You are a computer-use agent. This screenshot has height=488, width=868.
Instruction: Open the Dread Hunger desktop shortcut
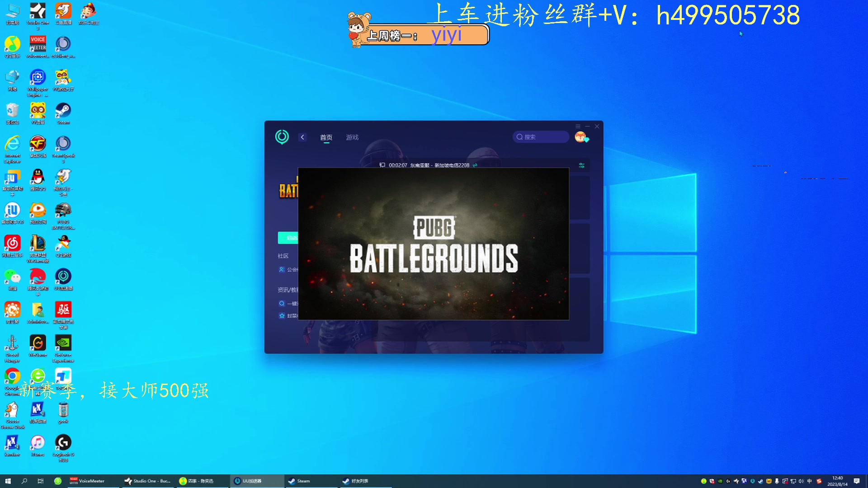[x=12, y=349]
